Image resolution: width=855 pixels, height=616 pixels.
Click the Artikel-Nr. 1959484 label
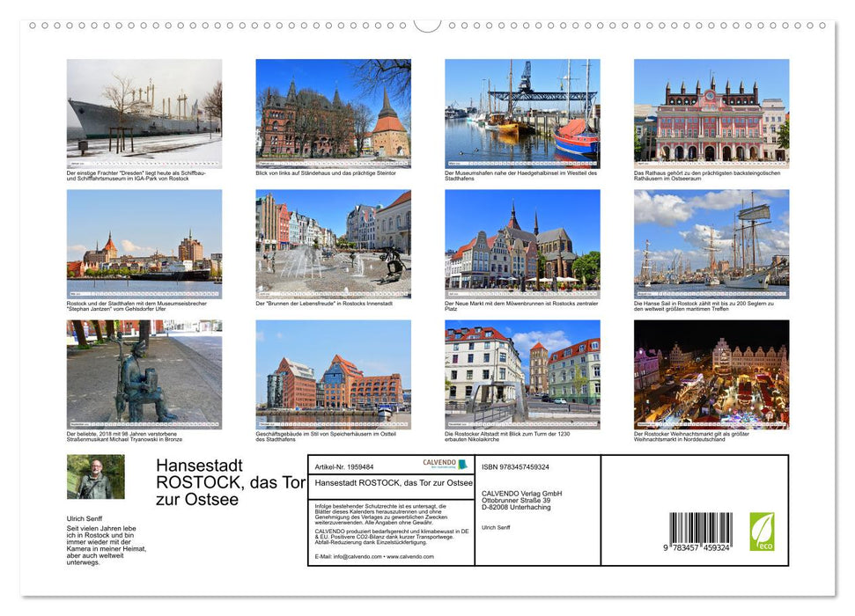[x=344, y=467]
